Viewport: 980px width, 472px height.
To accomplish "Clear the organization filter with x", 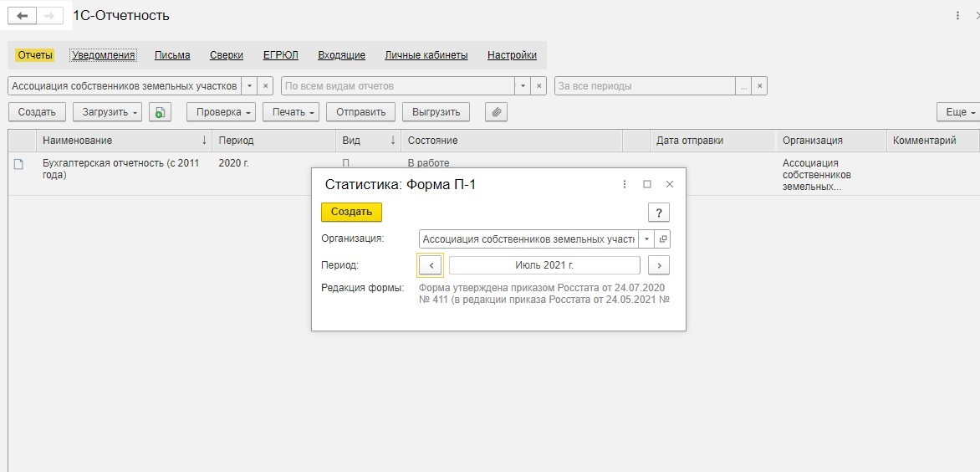I will click(x=265, y=86).
